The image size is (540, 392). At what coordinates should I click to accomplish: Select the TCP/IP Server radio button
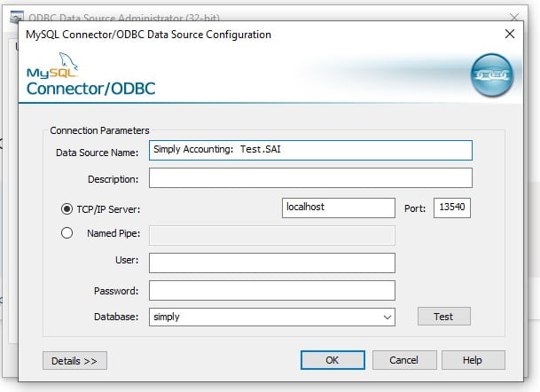pos(67,209)
